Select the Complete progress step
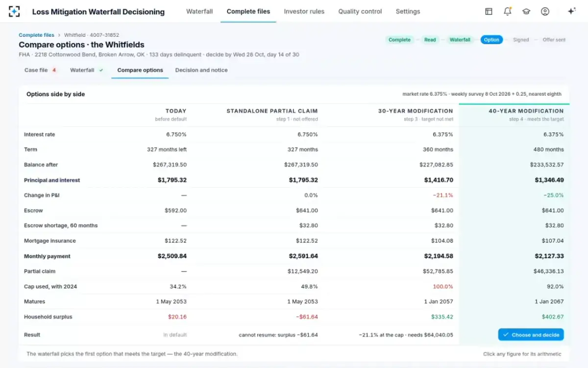This screenshot has width=588, height=368. coord(399,40)
